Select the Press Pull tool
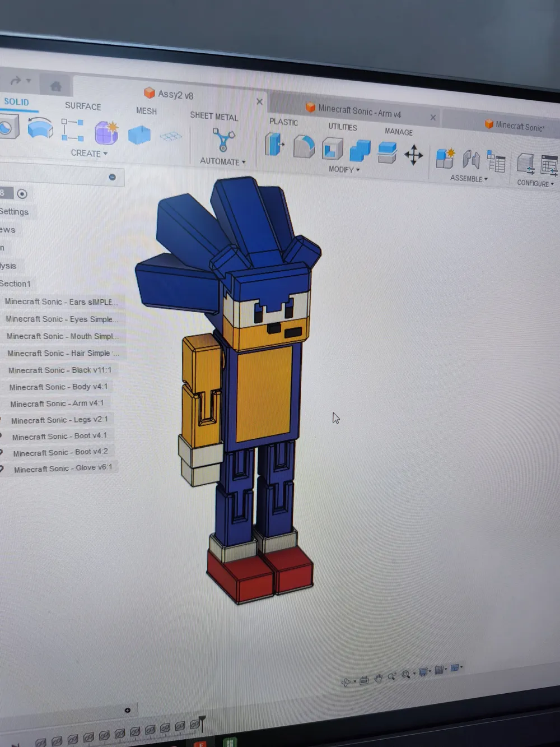This screenshot has height=747, width=560. point(274,144)
